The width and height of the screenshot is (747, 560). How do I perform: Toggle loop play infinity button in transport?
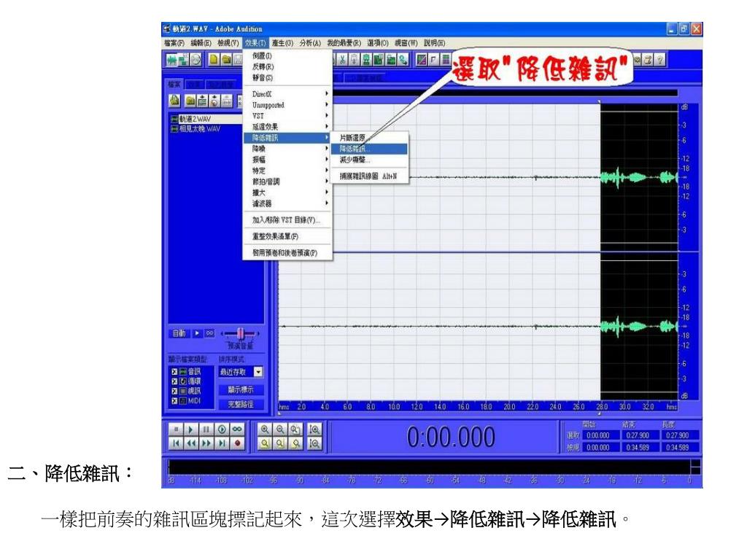(237, 429)
